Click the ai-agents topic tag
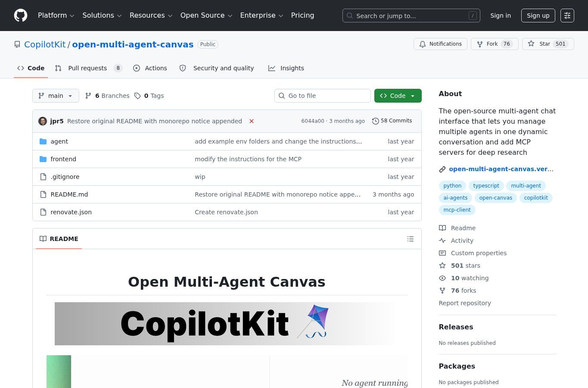Viewport: 588px width, 388px height. click(455, 198)
